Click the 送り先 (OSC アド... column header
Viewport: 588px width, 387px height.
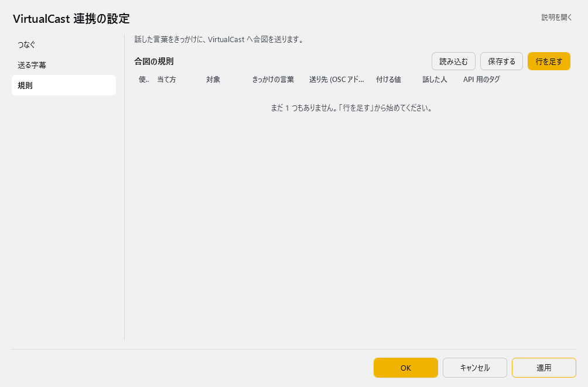pos(336,80)
